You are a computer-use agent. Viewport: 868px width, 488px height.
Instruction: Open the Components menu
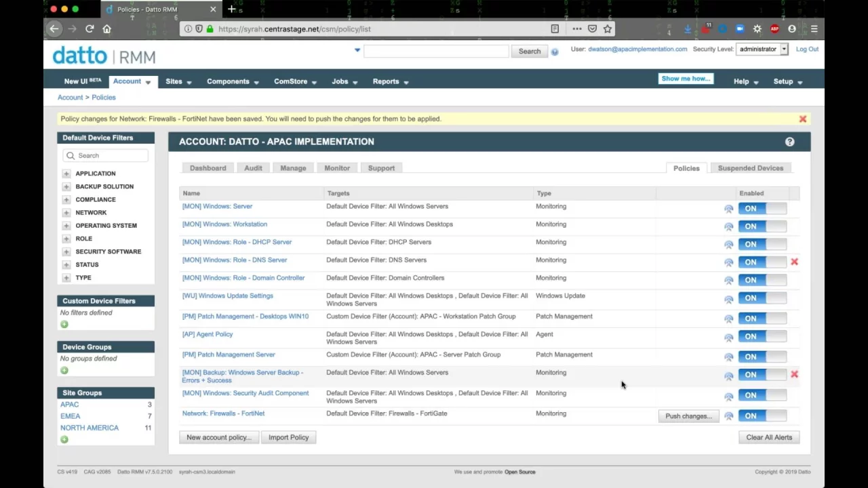click(233, 81)
